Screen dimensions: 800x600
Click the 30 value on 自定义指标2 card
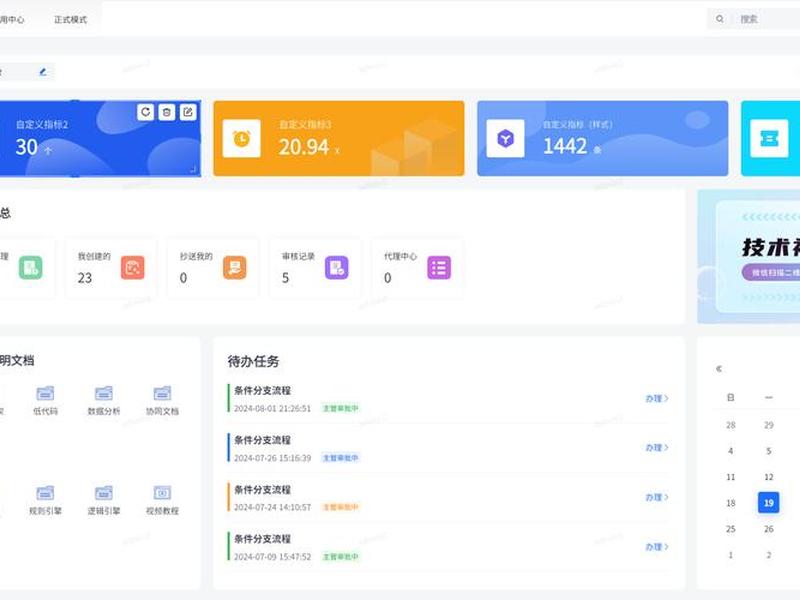(x=27, y=147)
